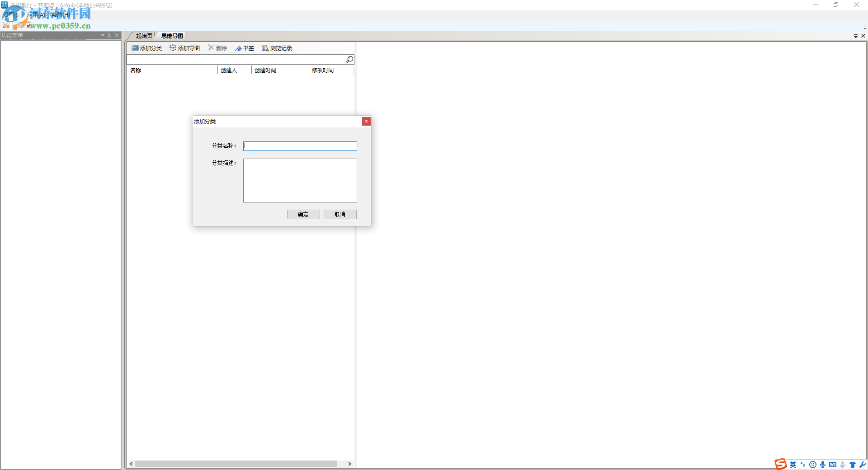Viewport: 868px width, 470px height.
Task: Pin the 功能菜单 panel
Action: 109,35
